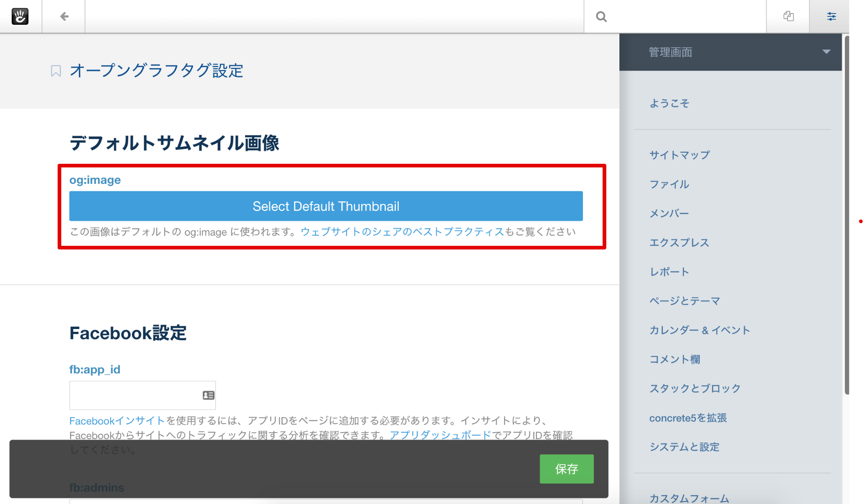The width and height of the screenshot is (864, 504).
Task: Go to ファイル in the sidebar
Action: 669,184
